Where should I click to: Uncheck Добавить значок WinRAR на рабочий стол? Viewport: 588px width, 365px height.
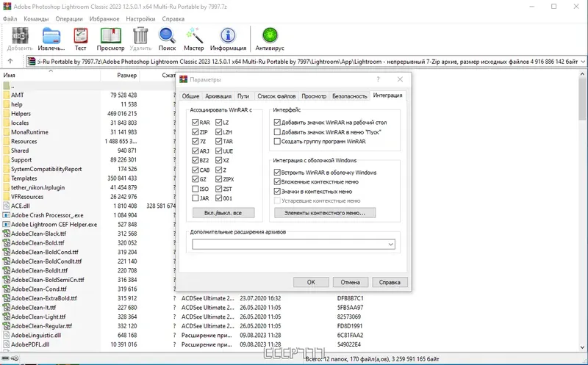pos(277,122)
